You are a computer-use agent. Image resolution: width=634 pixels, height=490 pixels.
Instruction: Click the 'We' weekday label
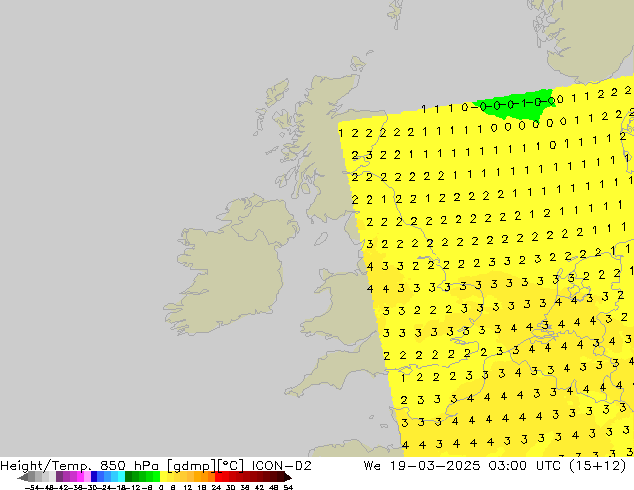coord(372,466)
